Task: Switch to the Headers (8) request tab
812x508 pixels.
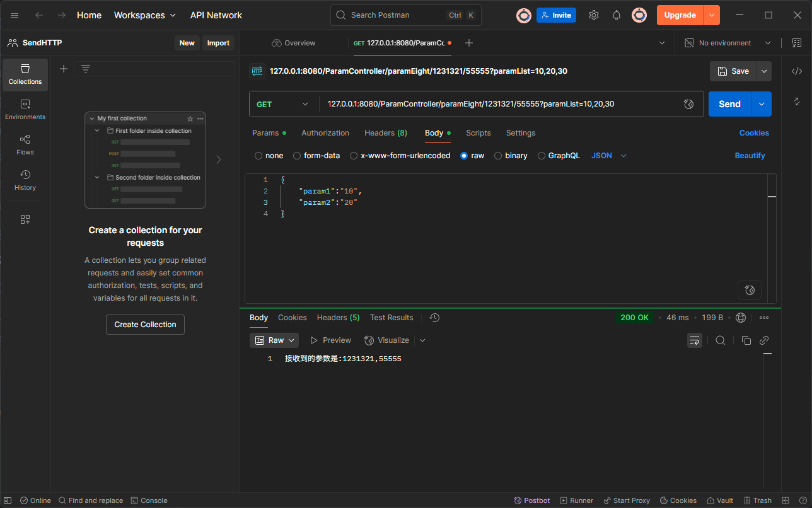Action: (x=386, y=133)
